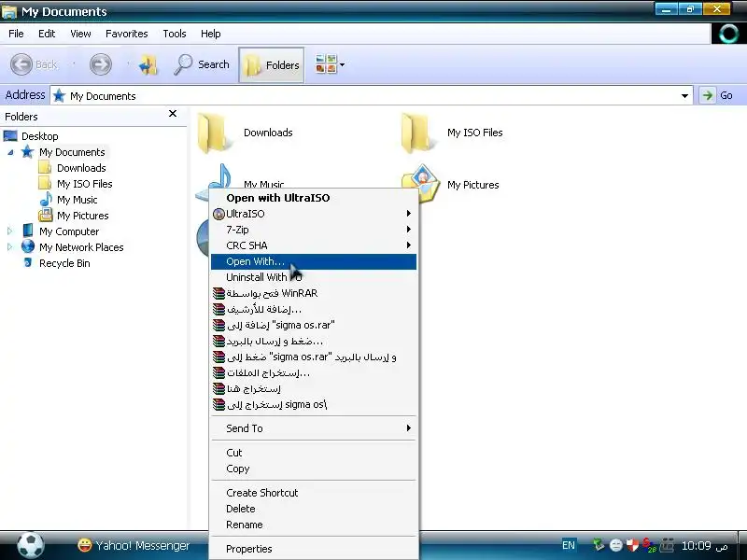
Task: Toggle the Folders pane toolbar button
Action: [271, 64]
